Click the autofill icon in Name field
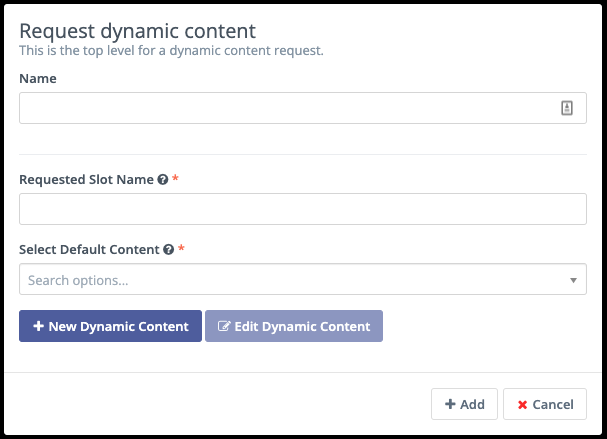The image size is (607, 439). [566, 109]
